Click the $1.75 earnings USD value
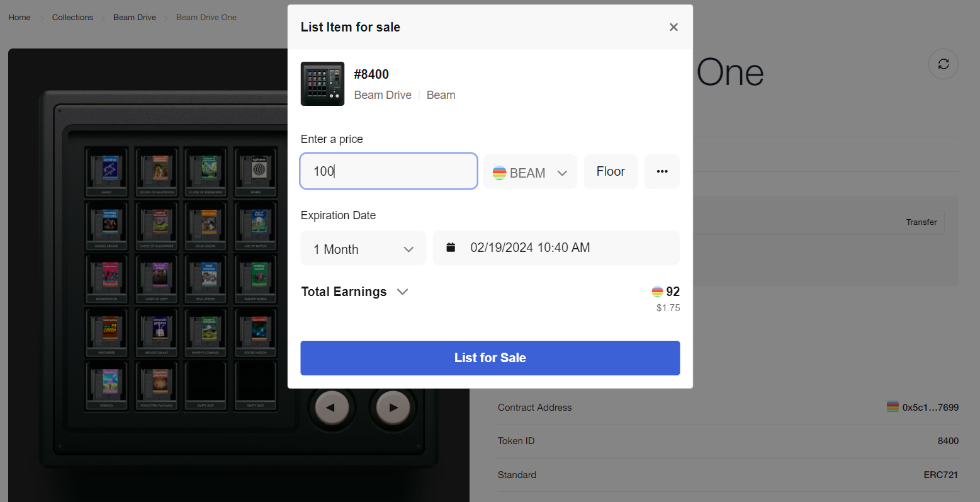 (668, 308)
